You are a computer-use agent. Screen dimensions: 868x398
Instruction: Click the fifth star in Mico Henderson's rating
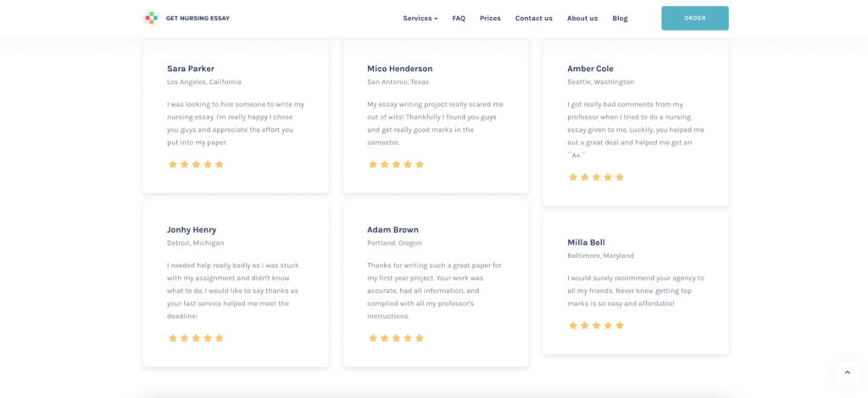(x=419, y=165)
